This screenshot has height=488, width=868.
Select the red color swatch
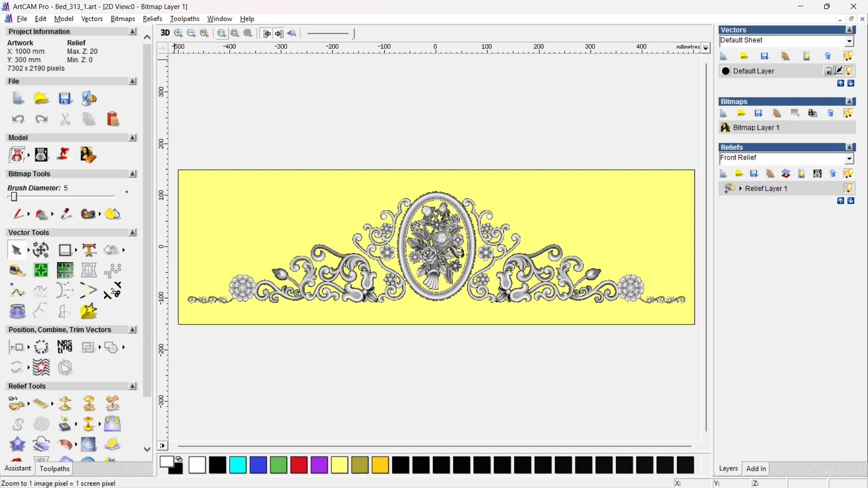(299, 465)
